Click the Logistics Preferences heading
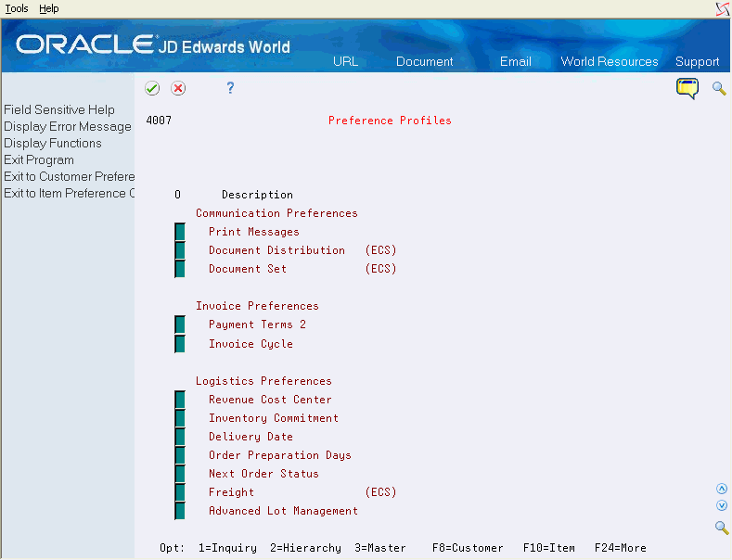The height and width of the screenshot is (560, 732). (263, 381)
